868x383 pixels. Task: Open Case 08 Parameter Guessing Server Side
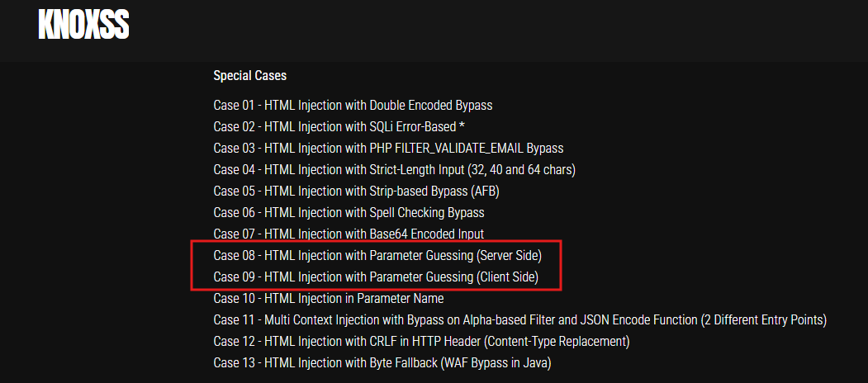(377, 256)
